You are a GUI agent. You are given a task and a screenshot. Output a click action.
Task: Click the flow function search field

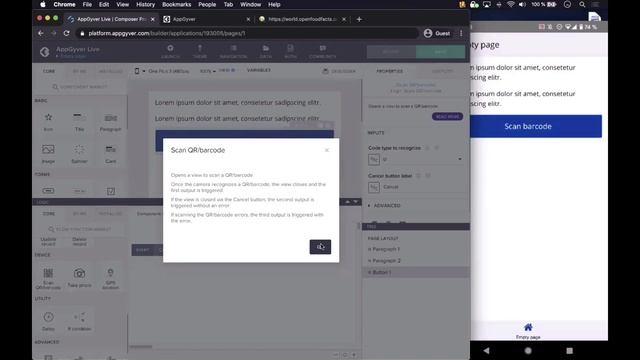(x=81, y=229)
